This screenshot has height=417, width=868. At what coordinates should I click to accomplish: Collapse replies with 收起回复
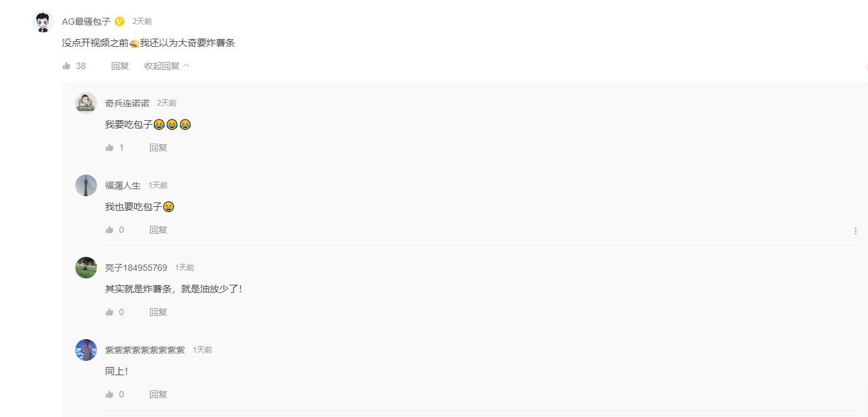point(167,66)
